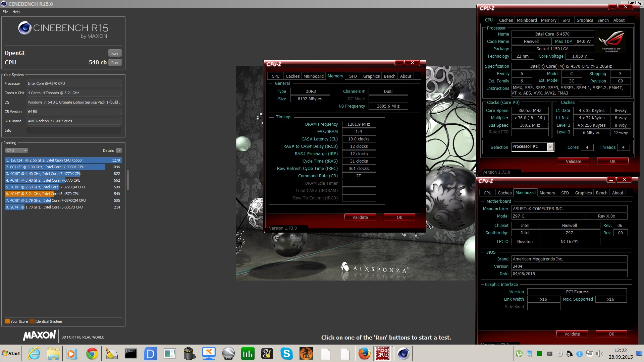Click the blue info icon in tray

pos(579,354)
